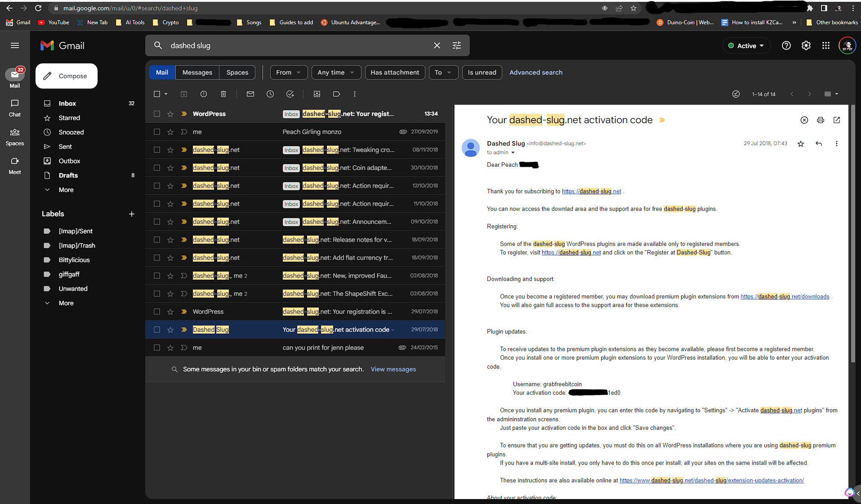Open the toolbar More three-dot menu
The width and height of the screenshot is (861, 504).
pos(355,94)
